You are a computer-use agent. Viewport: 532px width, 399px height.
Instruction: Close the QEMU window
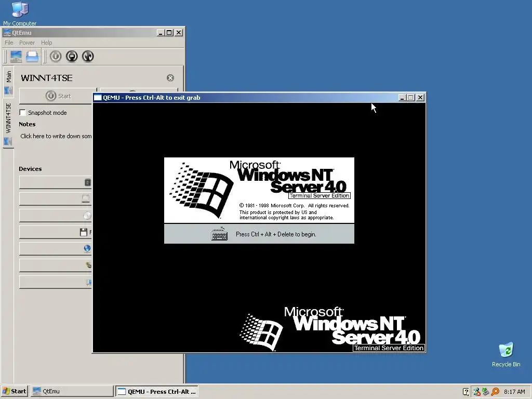(x=420, y=98)
